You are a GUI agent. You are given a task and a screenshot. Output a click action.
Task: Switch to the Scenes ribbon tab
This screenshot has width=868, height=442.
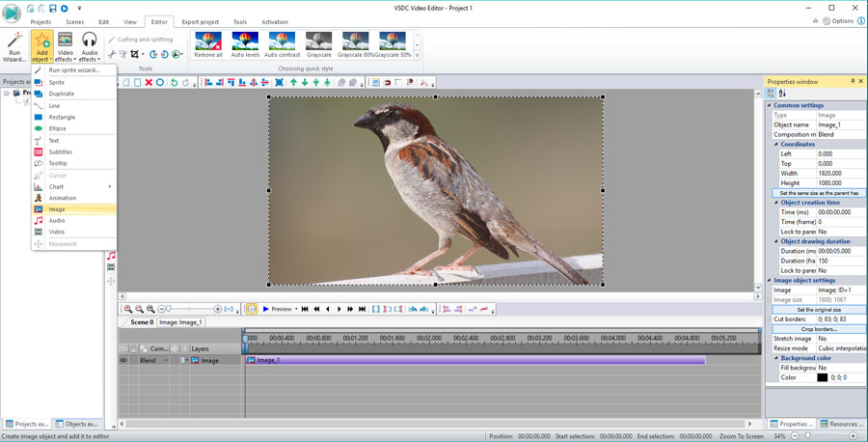pos(74,22)
